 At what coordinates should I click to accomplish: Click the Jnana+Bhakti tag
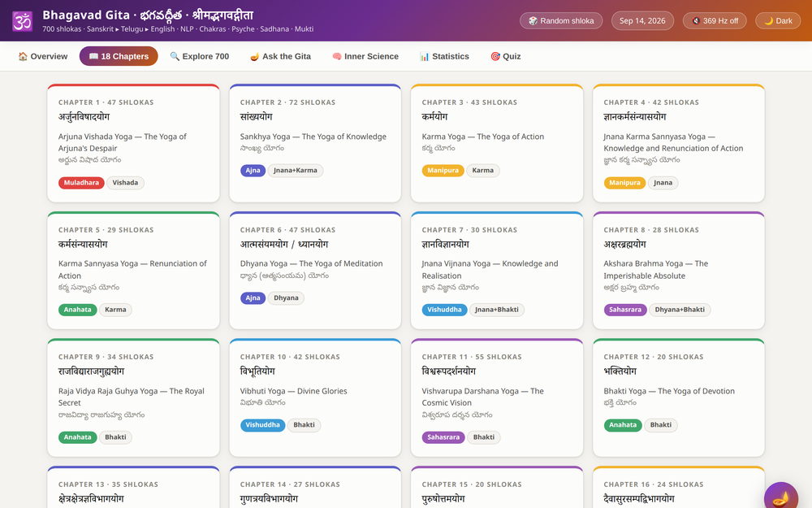pyautogui.click(x=497, y=310)
